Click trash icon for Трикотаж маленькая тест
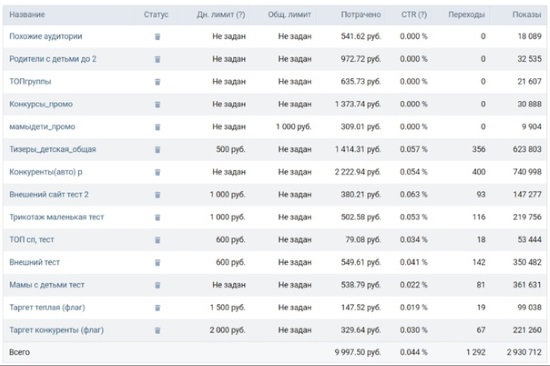The image size is (550, 366). pos(157,217)
